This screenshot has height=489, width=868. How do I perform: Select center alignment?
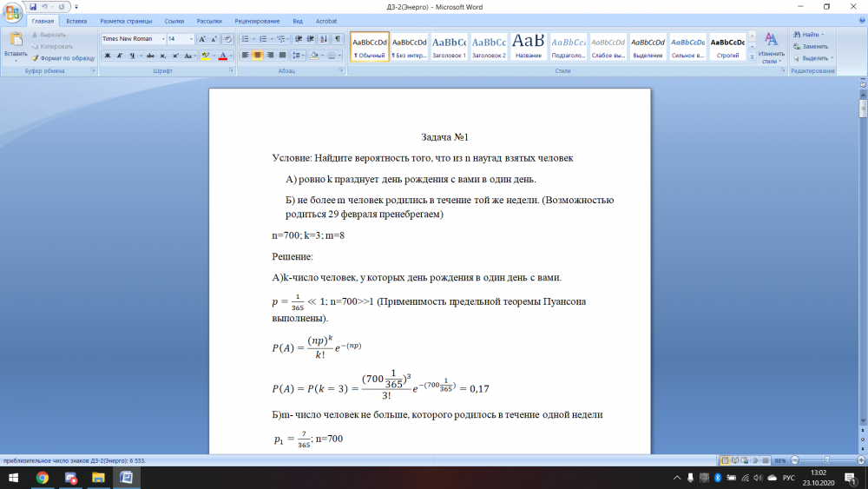click(258, 56)
